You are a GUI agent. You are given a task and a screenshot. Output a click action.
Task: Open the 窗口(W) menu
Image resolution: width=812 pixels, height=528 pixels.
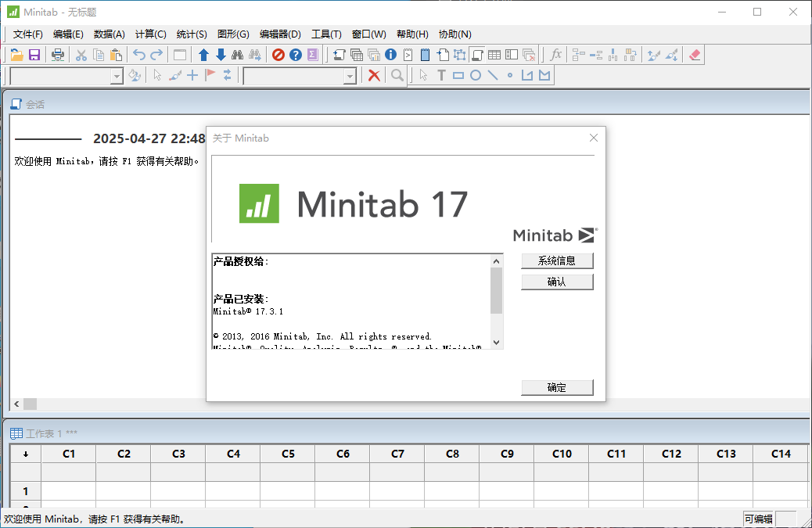pos(368,34)
